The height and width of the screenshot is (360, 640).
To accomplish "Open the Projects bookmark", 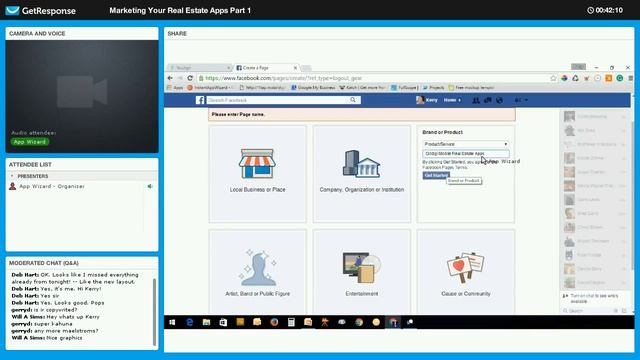I will [x=433, y=88].
